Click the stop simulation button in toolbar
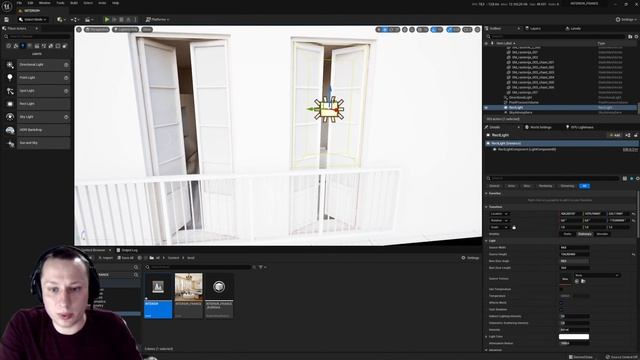 coord(121,19)
